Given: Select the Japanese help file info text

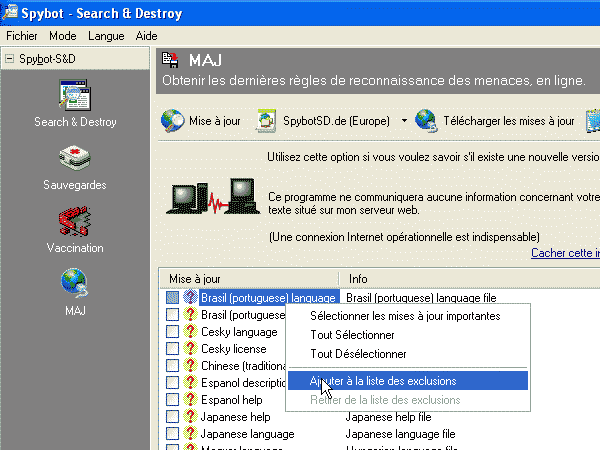Looking at the screenshot, I should (x=388, y=416).
